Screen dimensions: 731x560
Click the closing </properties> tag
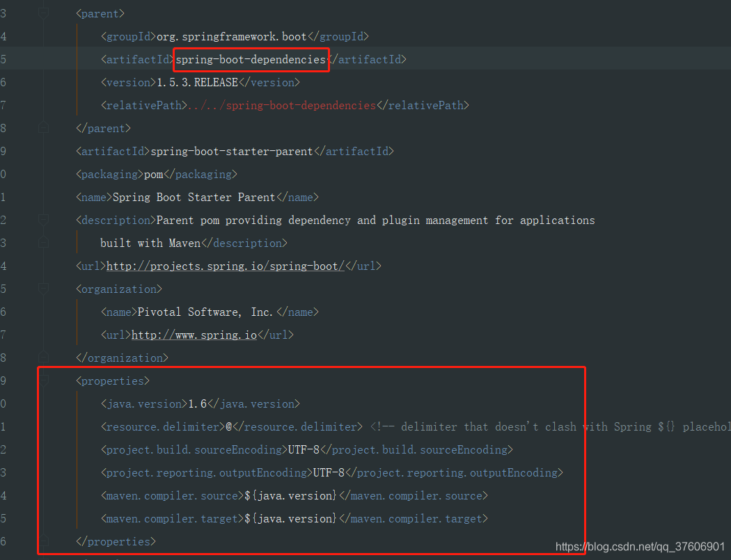116,542
